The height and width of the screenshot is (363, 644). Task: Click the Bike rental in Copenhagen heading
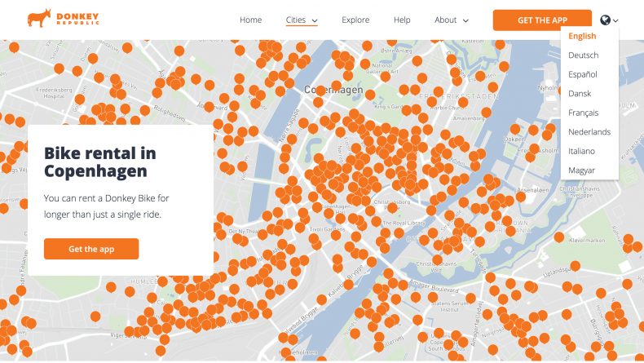coord(99,162)
